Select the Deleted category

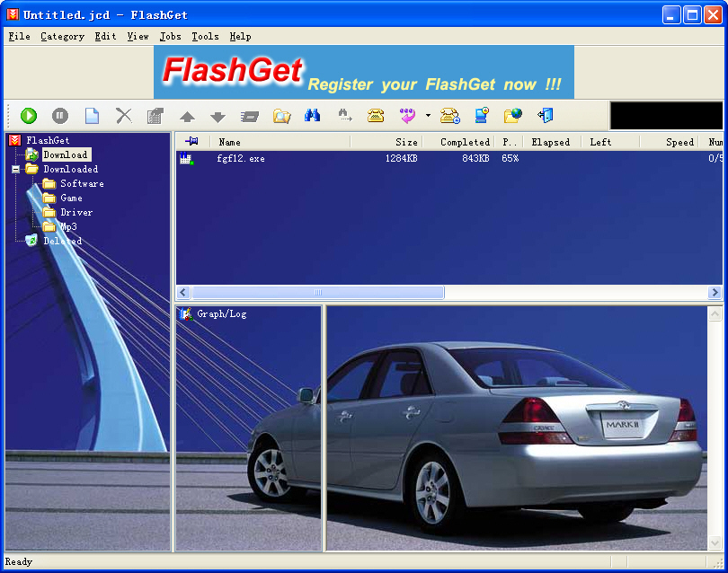[63, 241]
